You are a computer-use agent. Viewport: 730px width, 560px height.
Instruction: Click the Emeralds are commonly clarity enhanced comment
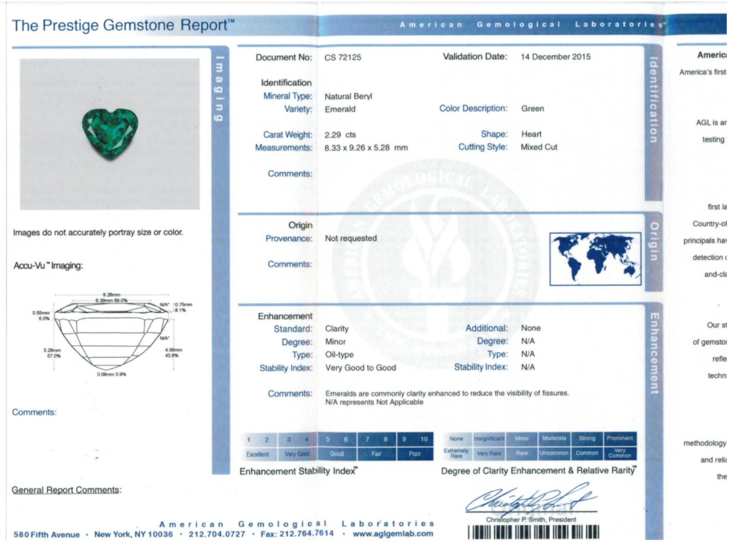pos(447,393)
